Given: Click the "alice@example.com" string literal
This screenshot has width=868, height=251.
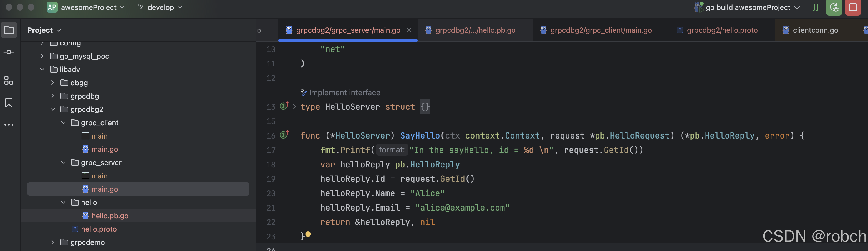Looking at the screenshot, I should click(x=462, y=208).
